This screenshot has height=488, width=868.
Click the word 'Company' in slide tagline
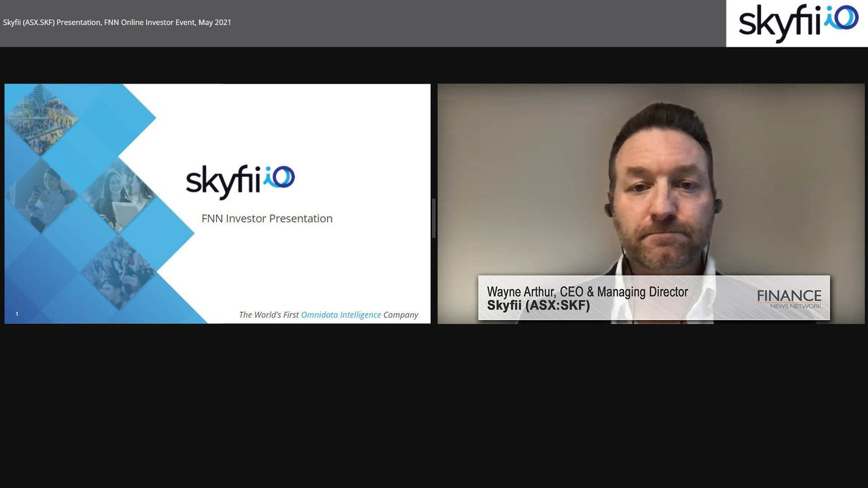(401, 315)
